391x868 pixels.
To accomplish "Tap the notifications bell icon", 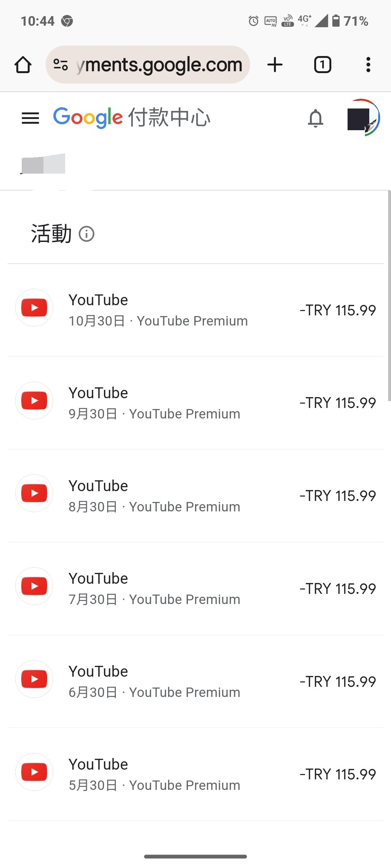I will coord(315,118).
